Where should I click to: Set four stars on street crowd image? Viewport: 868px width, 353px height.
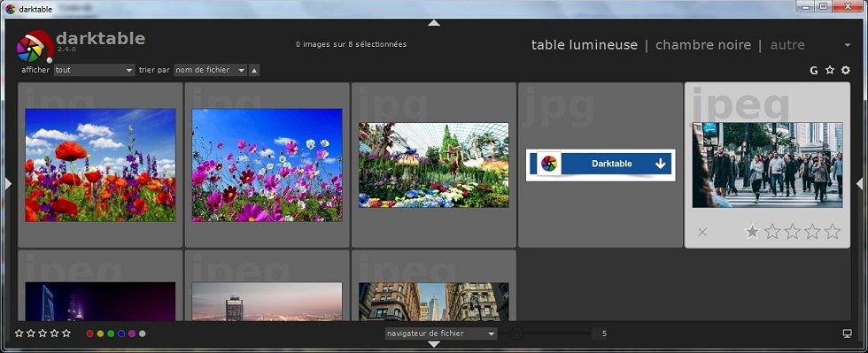coord(812,231)
